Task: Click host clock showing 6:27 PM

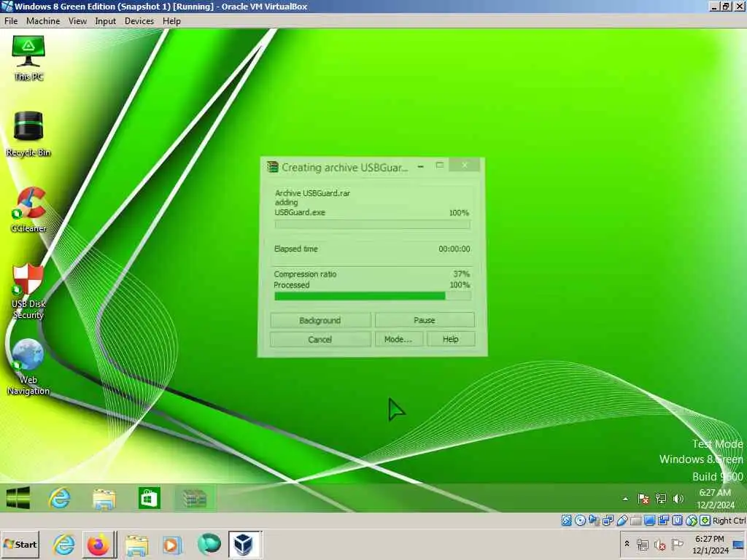Action: point(710,544)
